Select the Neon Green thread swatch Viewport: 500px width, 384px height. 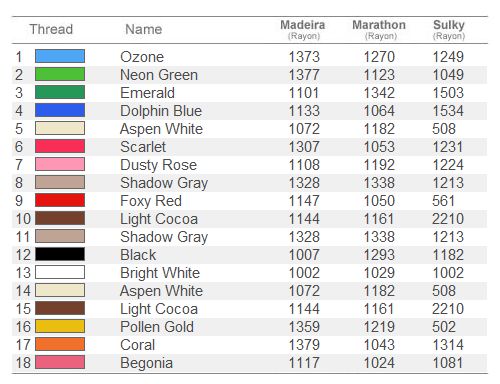coord(60,74)
